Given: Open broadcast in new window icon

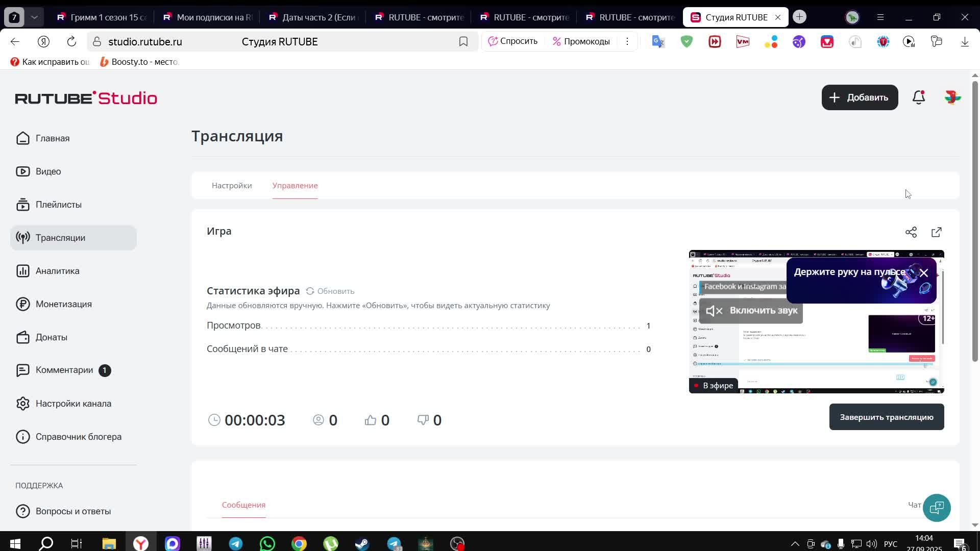Looking at the screenshot, I should [x=937, y=233].
